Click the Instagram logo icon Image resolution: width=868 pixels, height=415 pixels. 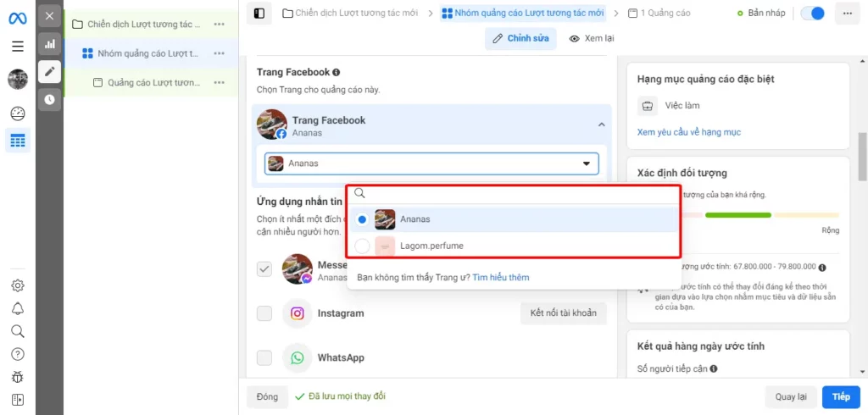tap(298, 313)
